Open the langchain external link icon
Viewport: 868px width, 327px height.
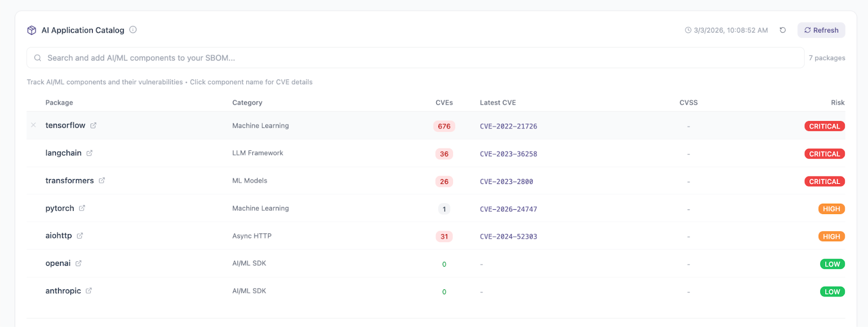click(90, 153)
